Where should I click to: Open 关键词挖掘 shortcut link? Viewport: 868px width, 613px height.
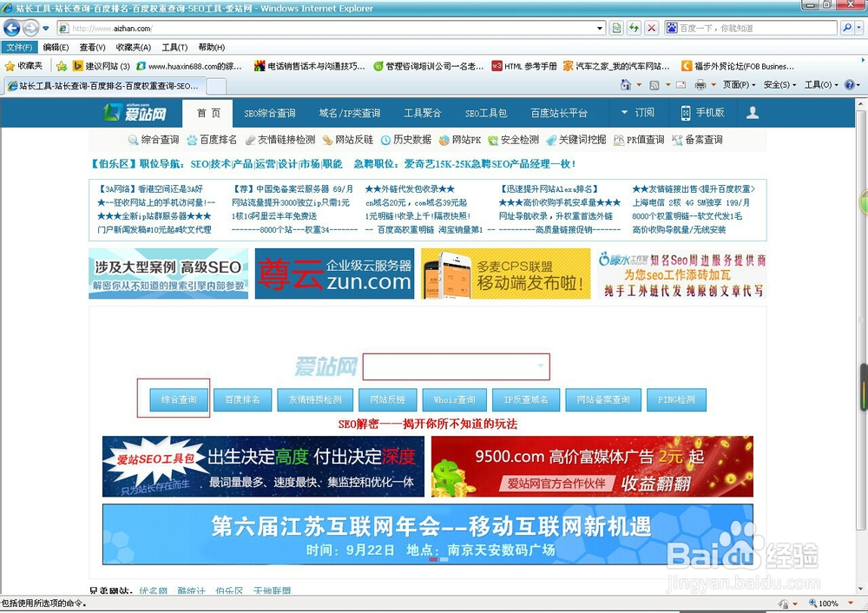click(576, 140)
